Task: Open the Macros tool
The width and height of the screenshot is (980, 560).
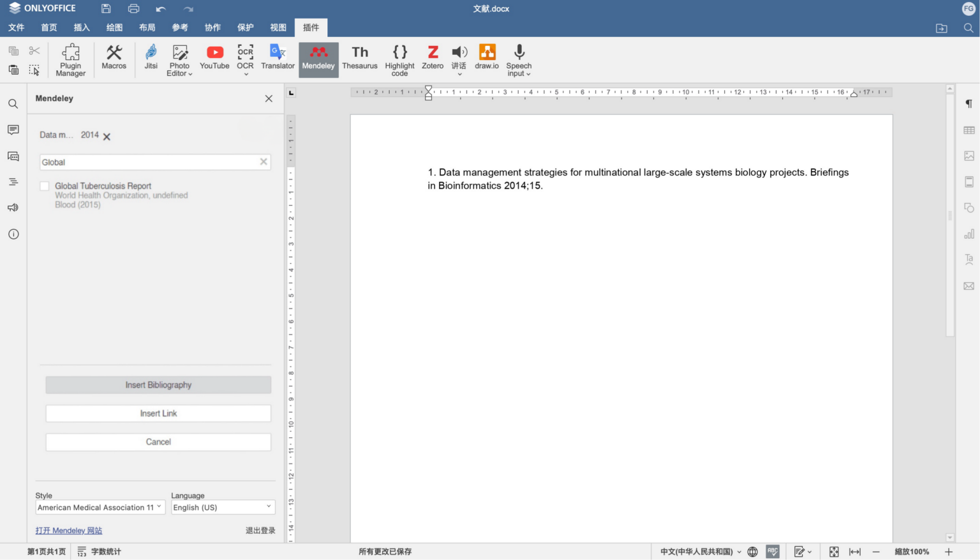Action: point(114,58)
